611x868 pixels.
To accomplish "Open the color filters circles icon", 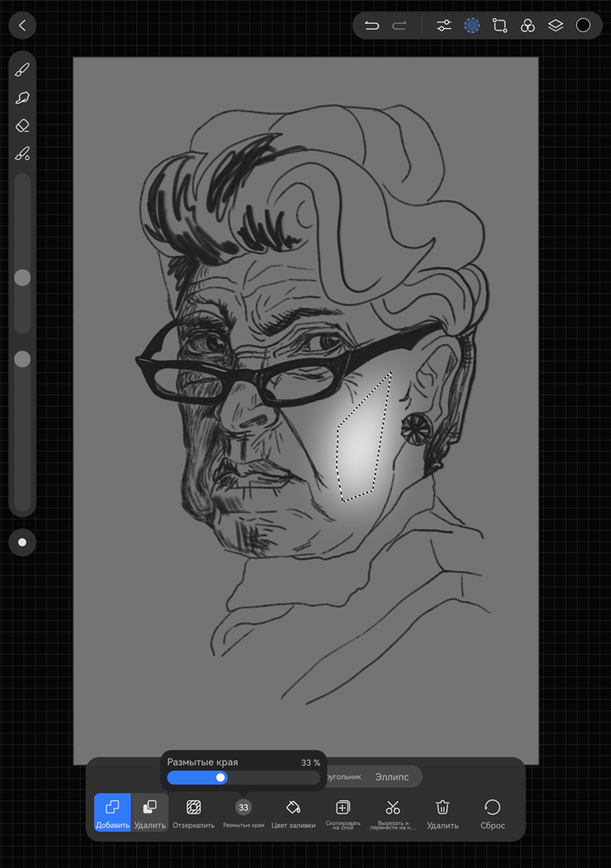I will click(528, 26).
